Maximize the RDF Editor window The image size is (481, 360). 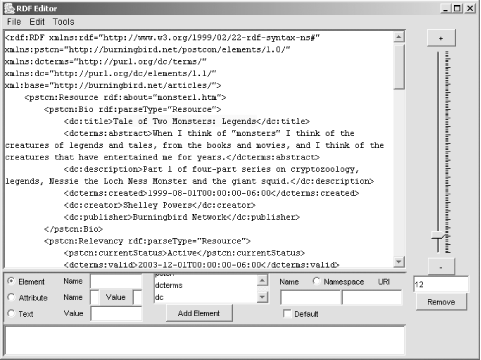[x=457, y=8]
